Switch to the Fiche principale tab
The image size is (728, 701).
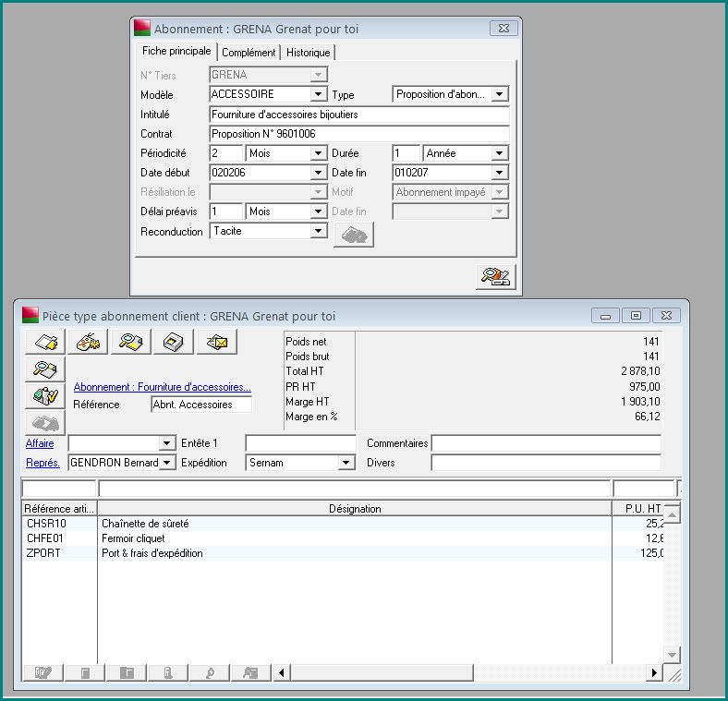pyautogui.click(x=176, y=51)
